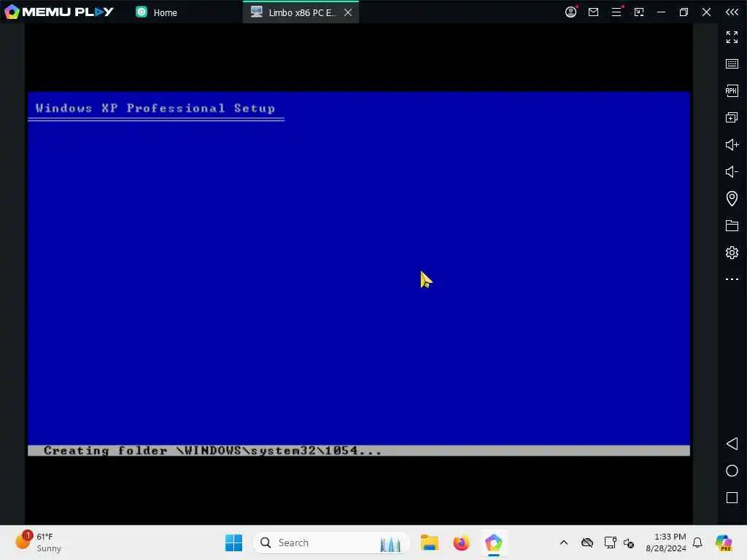Open the GPS location pin tool
This screenshot has height=560, width=747.
pyautogui.click(x=732, y=198)
